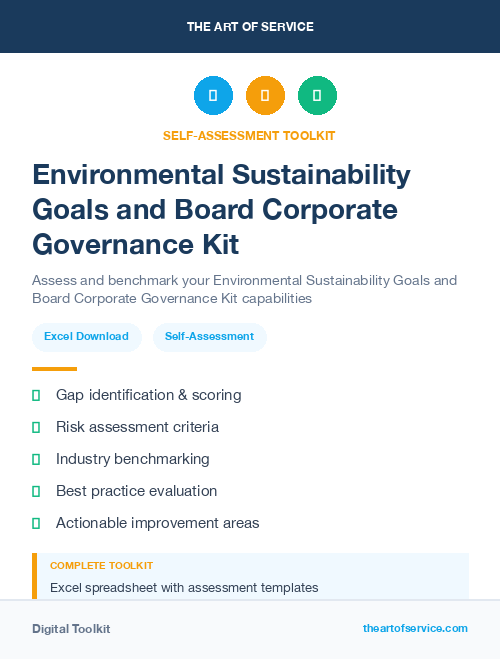This screenshot has width=500, height=659.
Task: Click the Excel Download pill
Action: pos(87,337)
